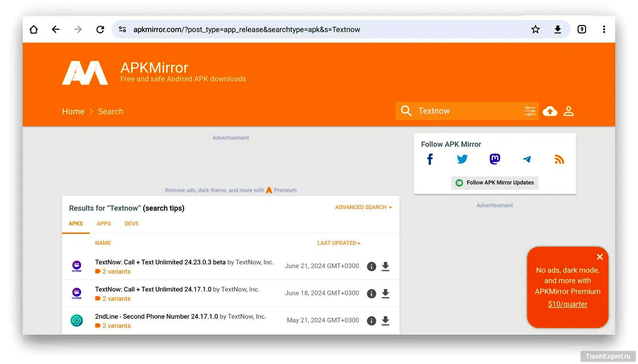Open search filter sliders icon

[x=530, y=111]
